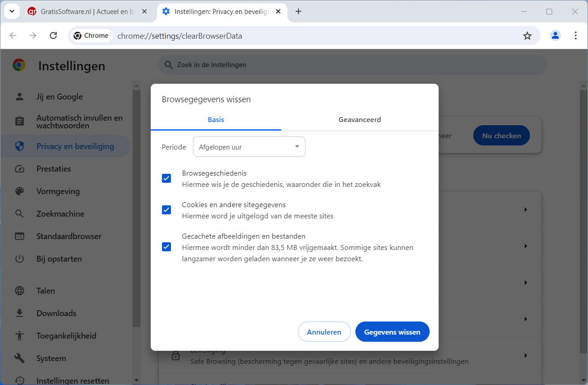This screenshot has width=588, height=385.
Task: Click the new tab plus icon
Action: click(x=298, y=12)
